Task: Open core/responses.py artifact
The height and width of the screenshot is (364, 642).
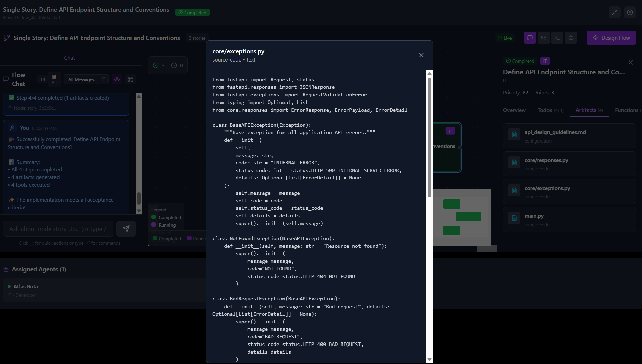Action: [x=569, y=164]
